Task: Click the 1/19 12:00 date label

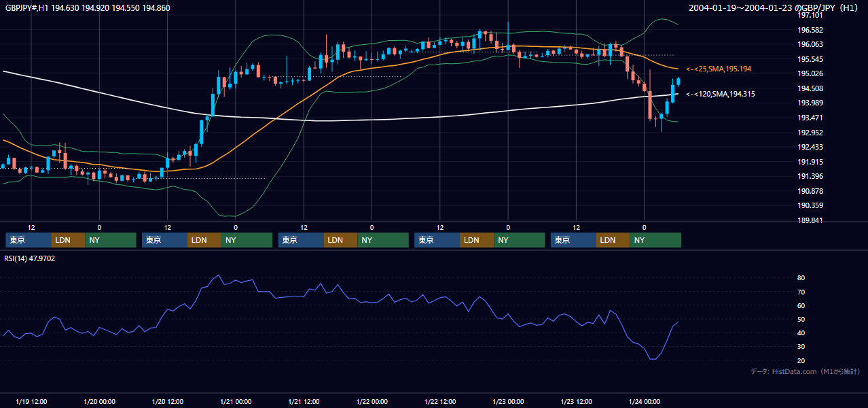Action: [31, 401]
